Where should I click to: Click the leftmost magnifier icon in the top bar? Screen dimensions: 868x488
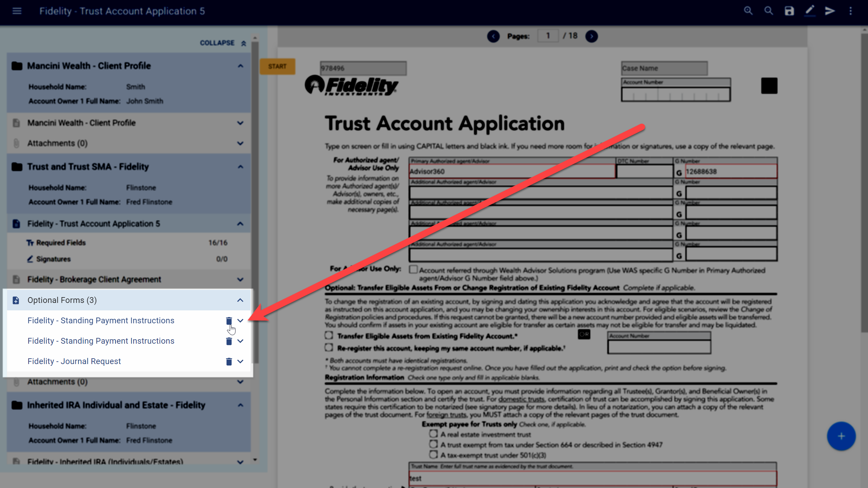point(748,11)
